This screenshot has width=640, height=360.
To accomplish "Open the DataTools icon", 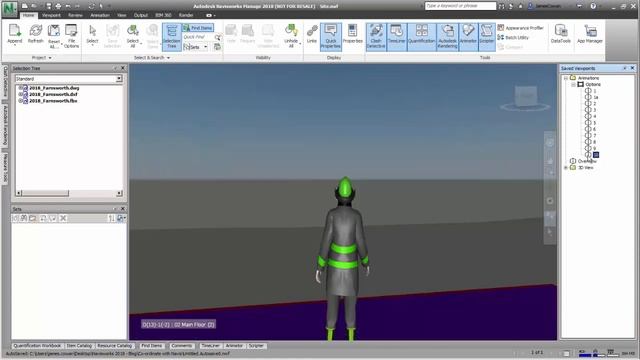I will [x=560, y=34].
